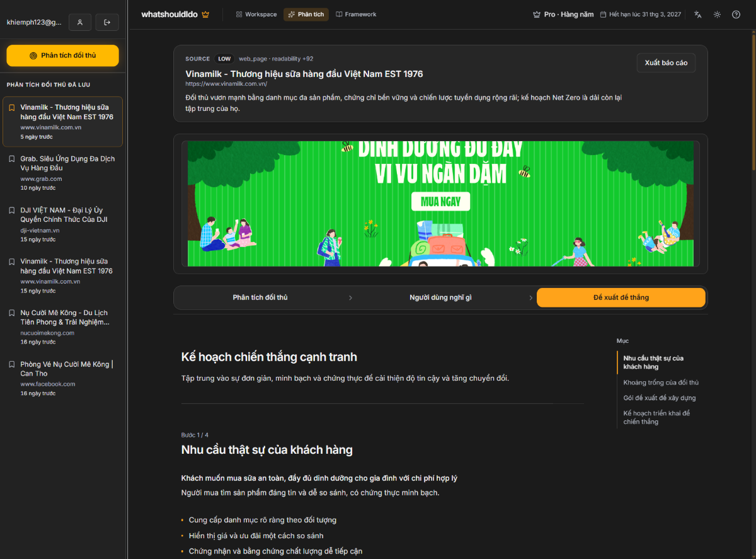756x559 pixels.
Task: Click bookmark icon of Vinamilk 15 ngày trước
Action: [12, 262]
